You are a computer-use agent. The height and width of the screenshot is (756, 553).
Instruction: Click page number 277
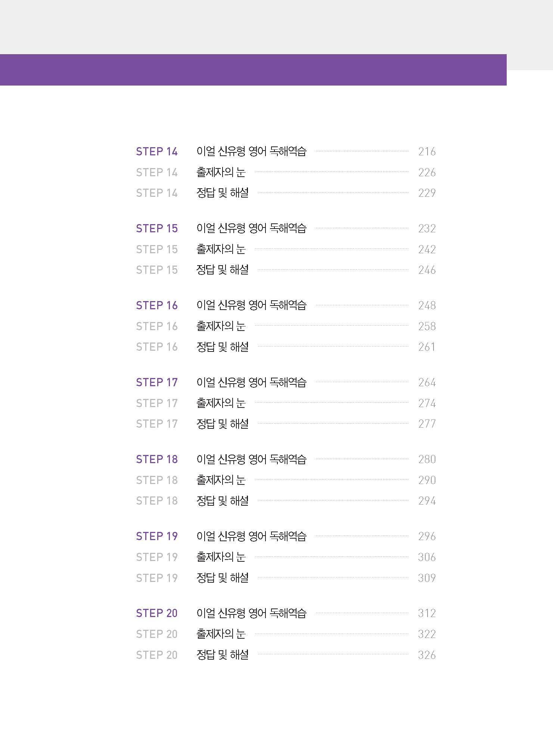tap(427, 424)
